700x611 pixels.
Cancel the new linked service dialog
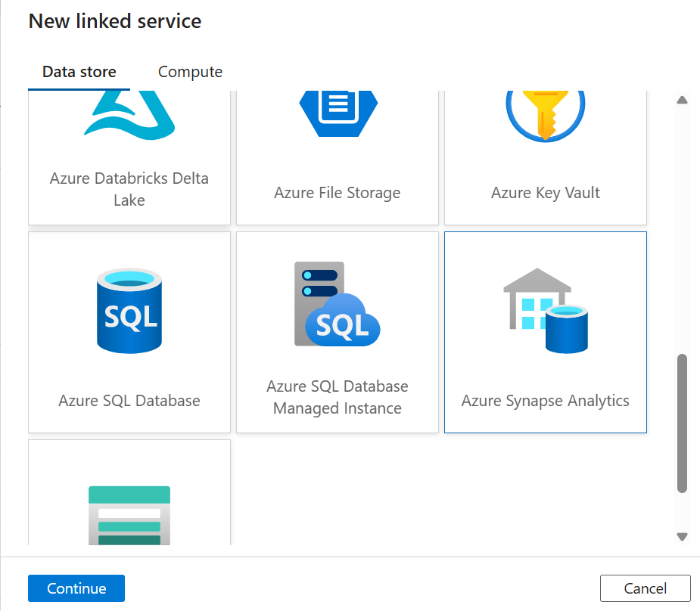click(645, 588)
